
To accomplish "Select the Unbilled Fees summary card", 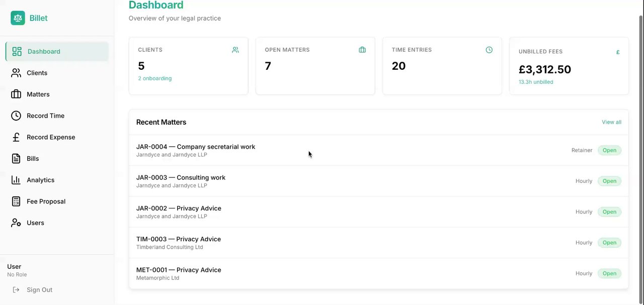I will point(569,66).
